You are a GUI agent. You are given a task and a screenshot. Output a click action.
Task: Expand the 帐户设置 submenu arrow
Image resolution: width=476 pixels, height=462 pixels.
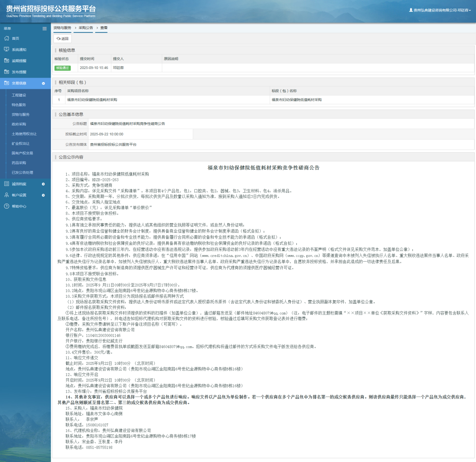(43, 195)
